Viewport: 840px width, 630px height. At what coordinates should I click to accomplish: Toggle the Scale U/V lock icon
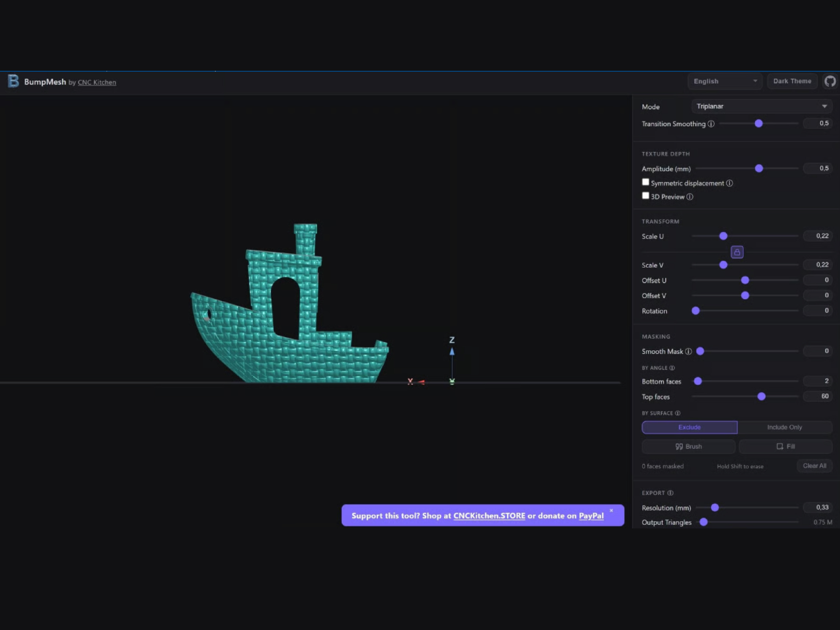point(737,252)
